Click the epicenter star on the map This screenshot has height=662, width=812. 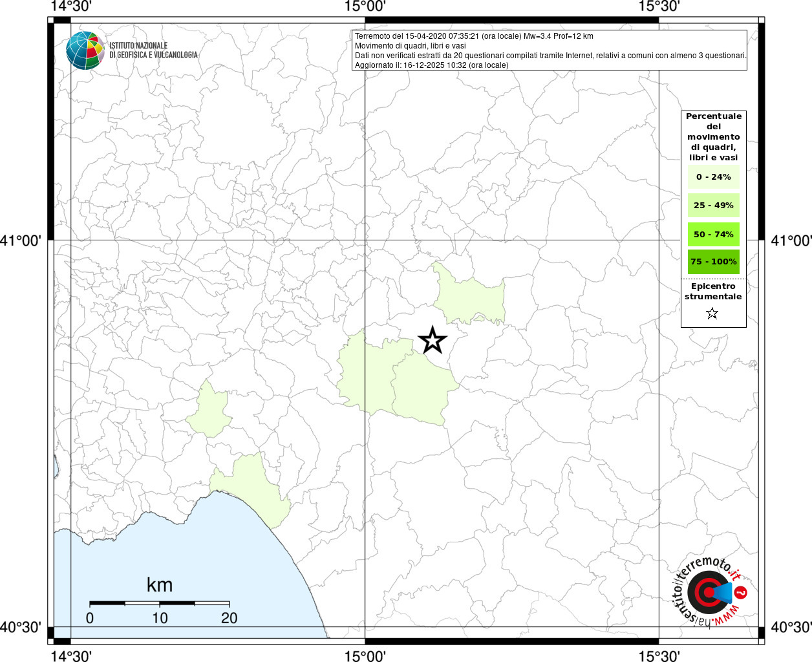433,340
